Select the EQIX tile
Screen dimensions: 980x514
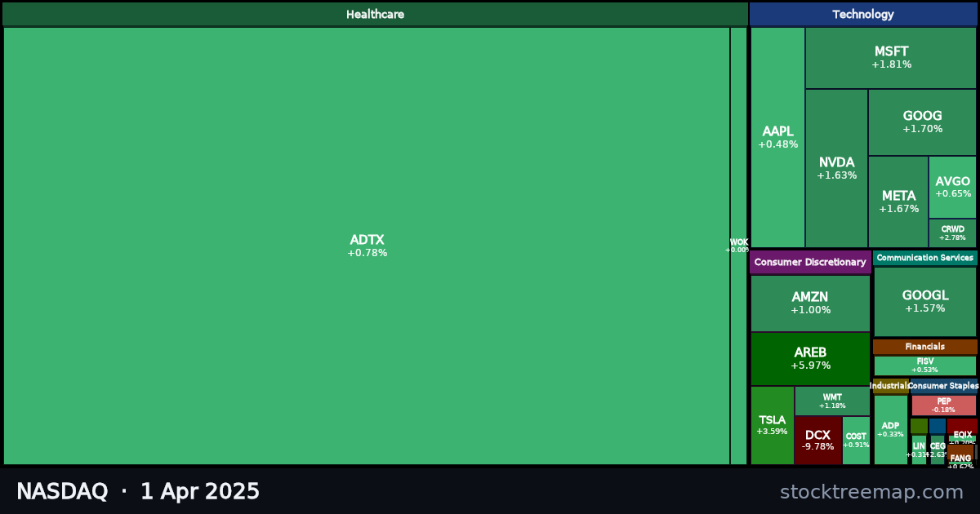point(962,438)
